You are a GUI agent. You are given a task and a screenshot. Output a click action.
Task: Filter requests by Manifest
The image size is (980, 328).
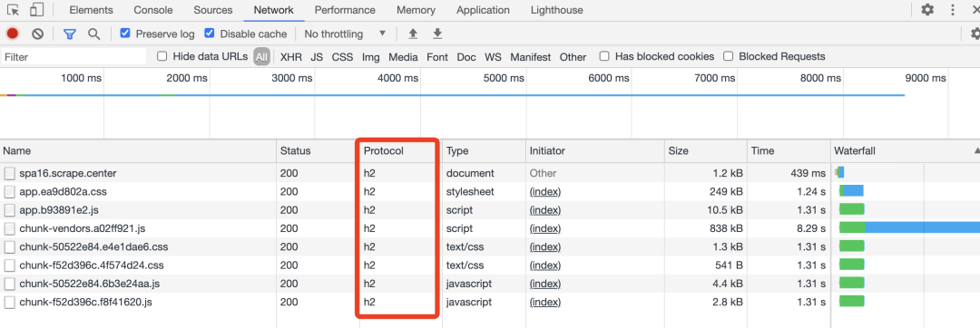coord(531,57)
